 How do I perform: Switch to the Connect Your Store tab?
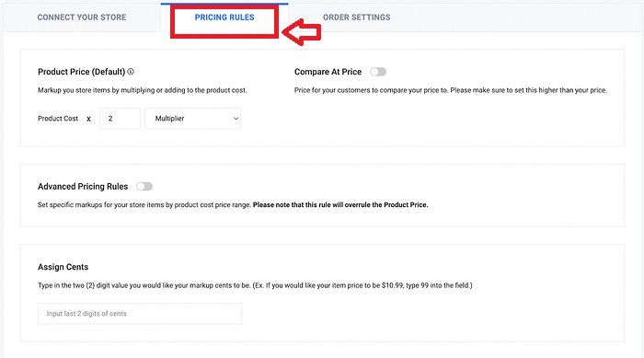point(82,17)
